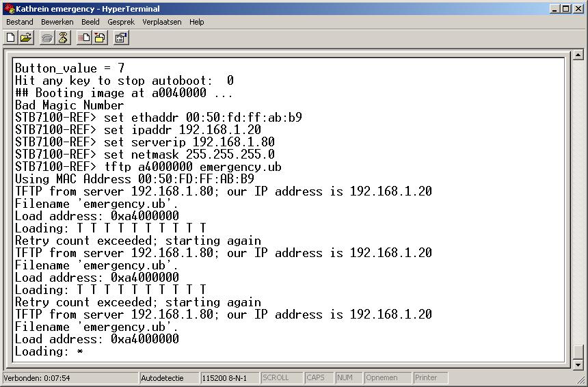
Task: Maximize the HyperTerminal window
Action: pyautogui.click(x=565, y=9)
